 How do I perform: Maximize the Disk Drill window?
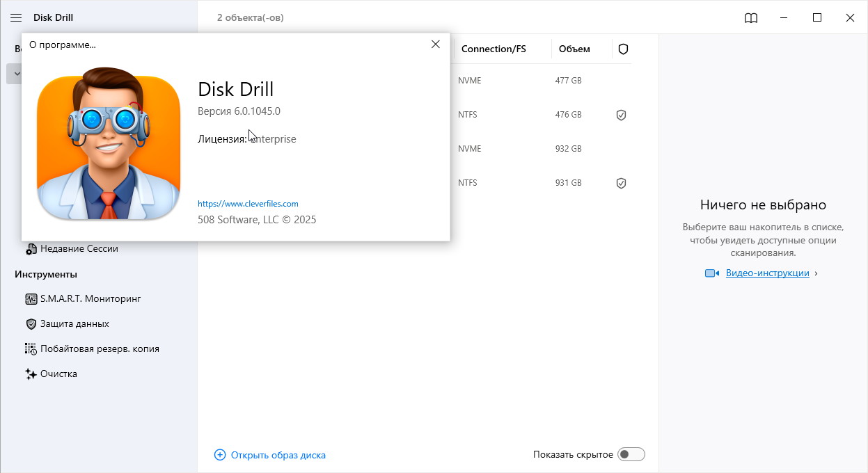coord(817,18)
